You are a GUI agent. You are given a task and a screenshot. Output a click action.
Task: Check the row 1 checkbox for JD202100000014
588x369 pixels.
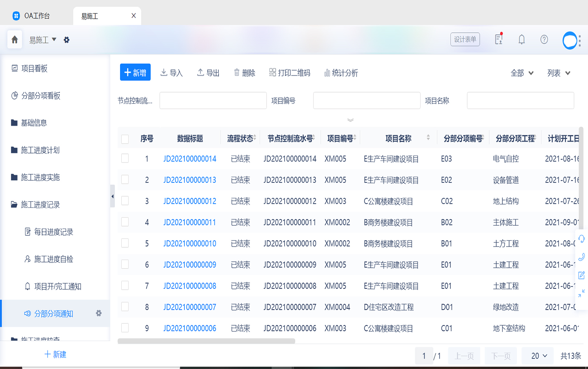coord(125,158)
